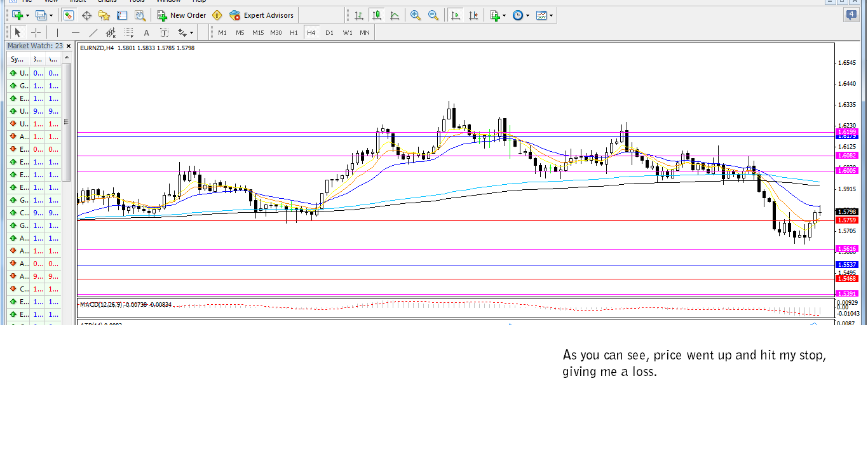Open the Indicators list icon
Image resolution: width=868 pixels, height=456 pixels.
click(495, 15)
